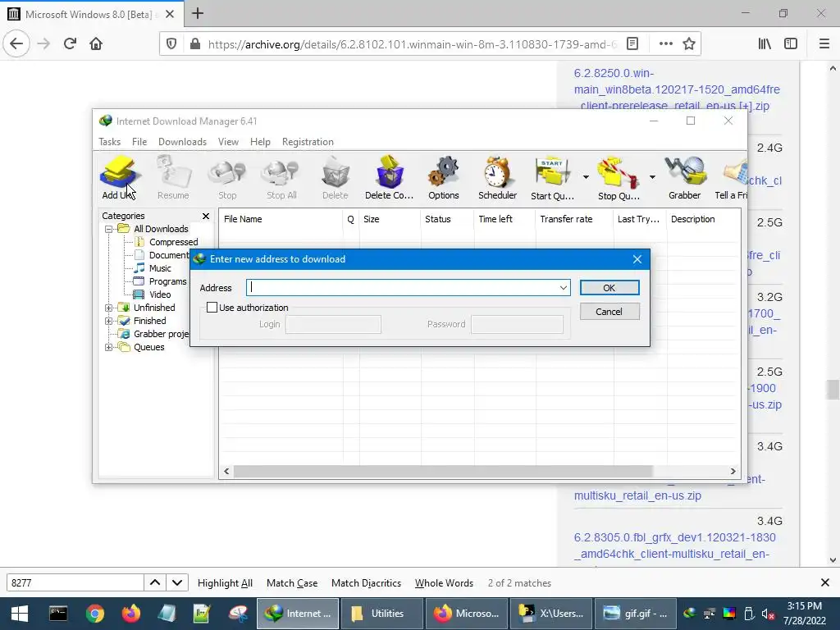Collapse the All Downloads tree node
840x630 pixels.
pos(109,229)
